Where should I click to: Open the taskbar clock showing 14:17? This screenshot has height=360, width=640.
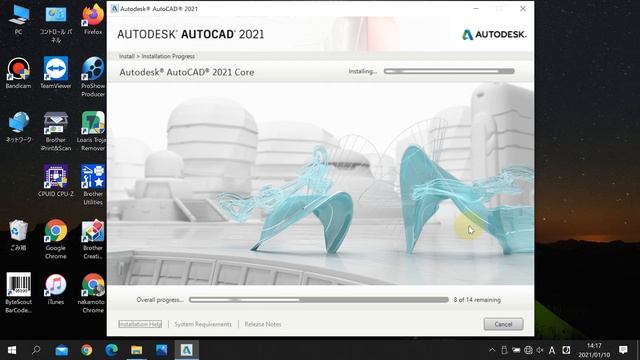click(594, 350)
